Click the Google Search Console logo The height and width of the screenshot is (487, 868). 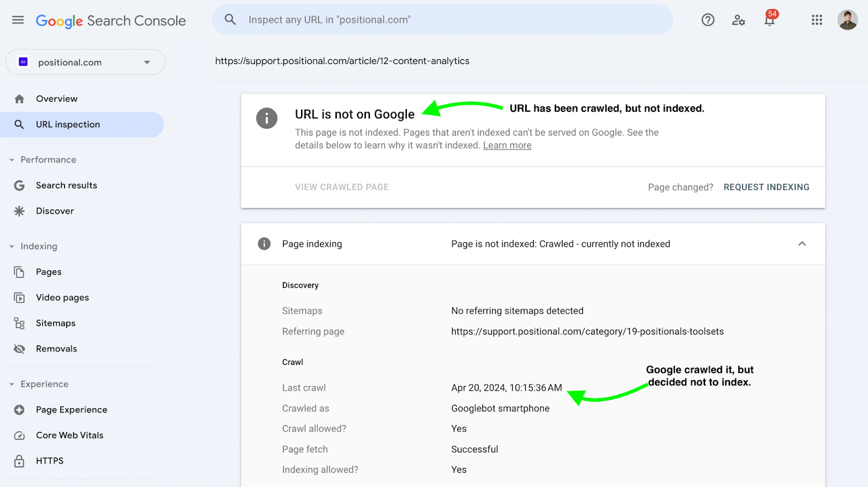click(111, 21)
